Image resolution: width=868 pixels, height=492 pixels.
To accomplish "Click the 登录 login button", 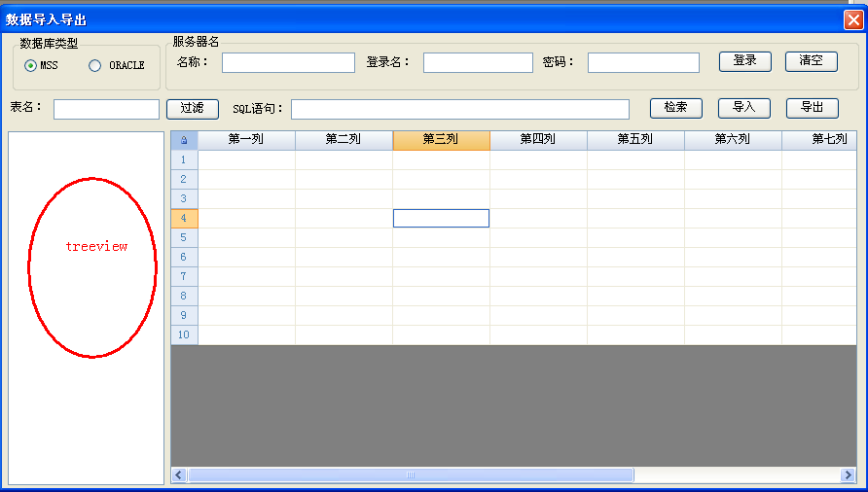I will (x=745, y=61).
